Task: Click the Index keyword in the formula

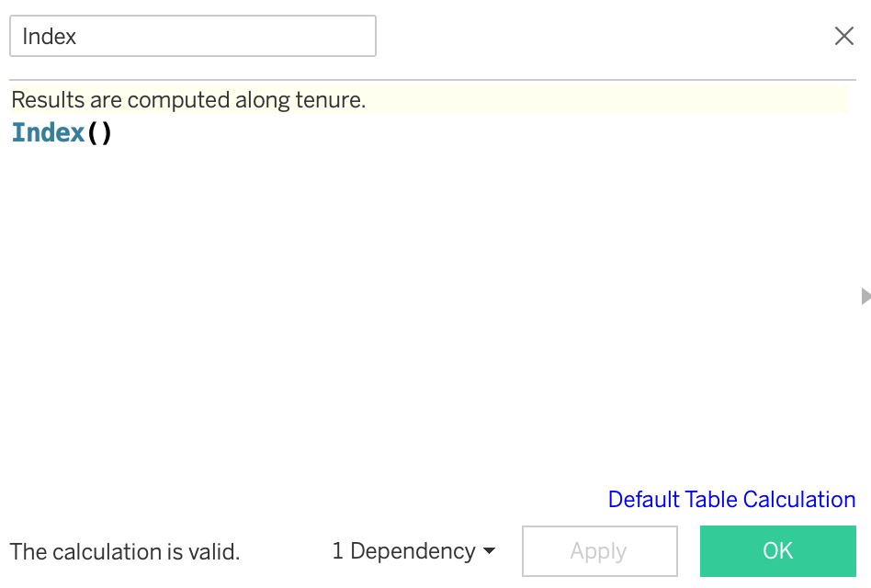Action: click(48, 133)
